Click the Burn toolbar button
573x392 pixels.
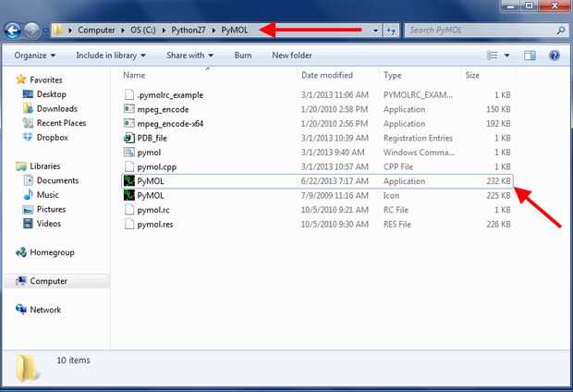243,55
